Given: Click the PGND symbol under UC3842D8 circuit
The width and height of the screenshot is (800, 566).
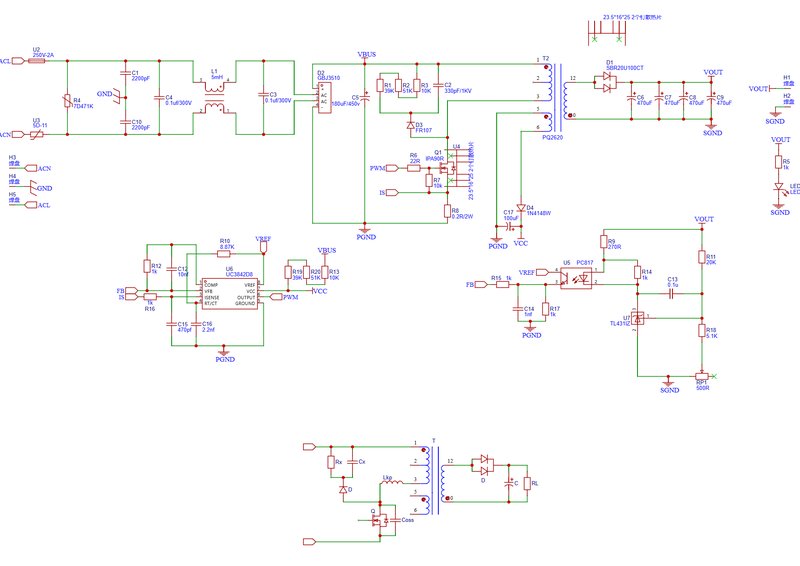Looking at the screenshot, I should pyautogui.click(x=224, y=355).
